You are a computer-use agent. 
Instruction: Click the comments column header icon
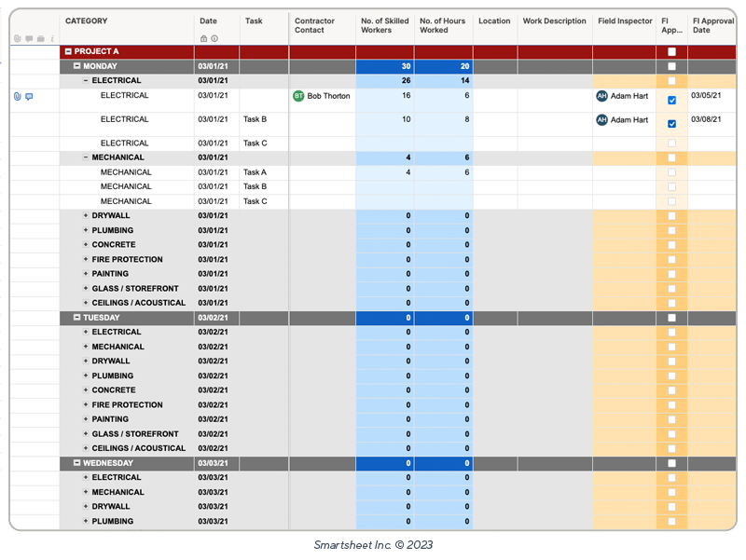(29, 38)
